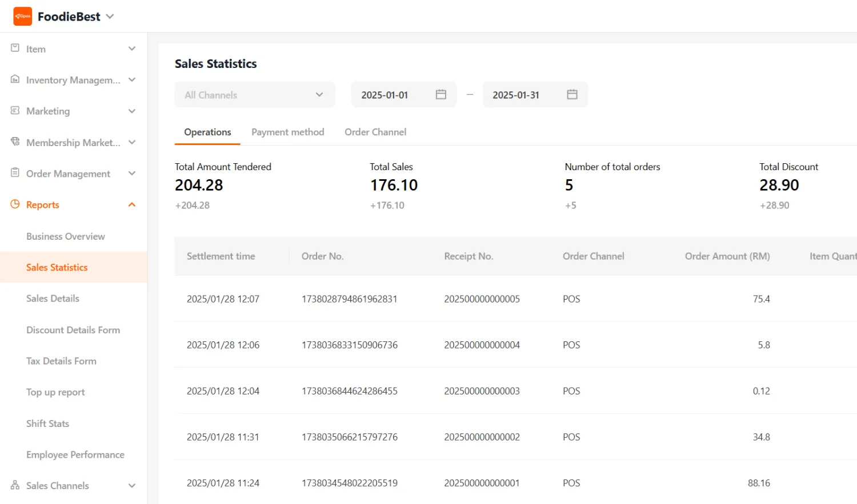
Task: Click the Membership Marketing sidebar icon
Action: (15, 142)
